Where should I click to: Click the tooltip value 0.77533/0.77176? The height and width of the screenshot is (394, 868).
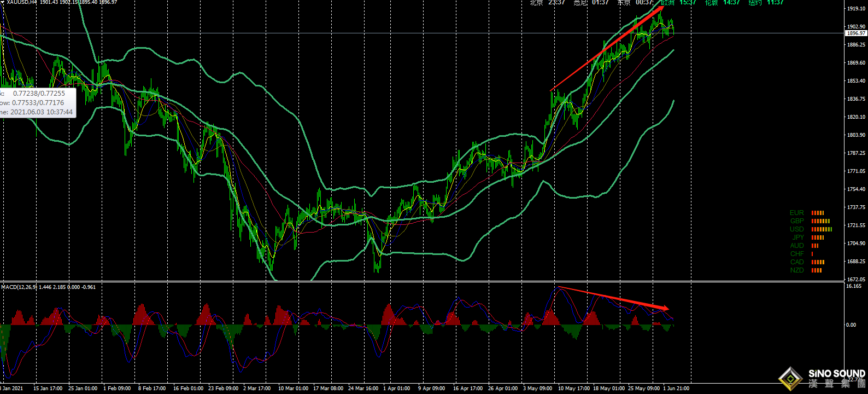[38, 103]
